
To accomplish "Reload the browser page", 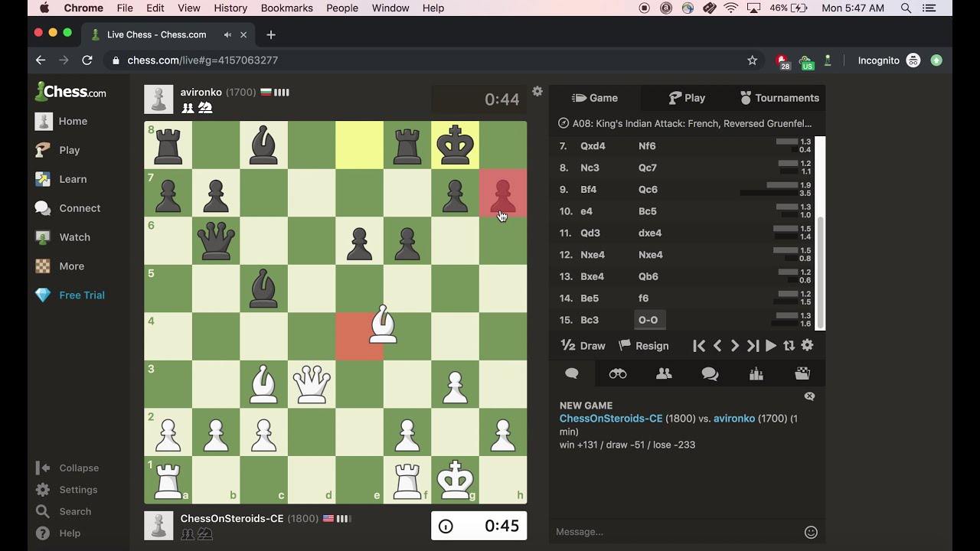I will [87, 60].
